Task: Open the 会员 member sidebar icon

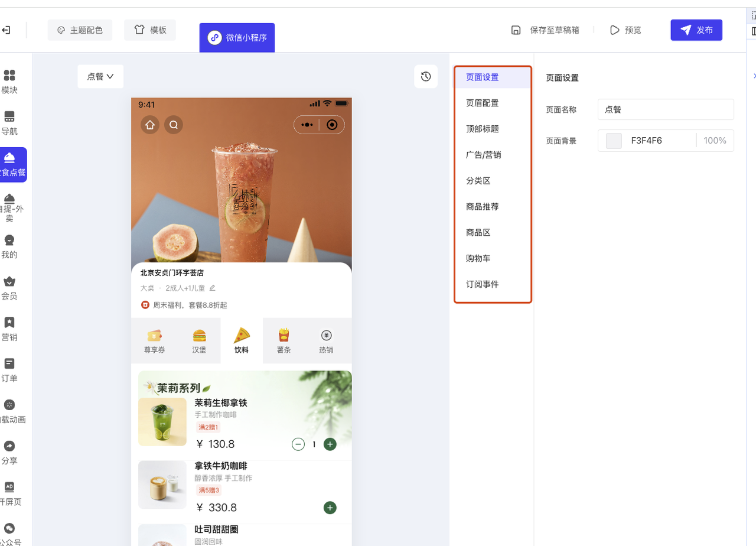Action: pyautogui.click(x=9, y=281)
